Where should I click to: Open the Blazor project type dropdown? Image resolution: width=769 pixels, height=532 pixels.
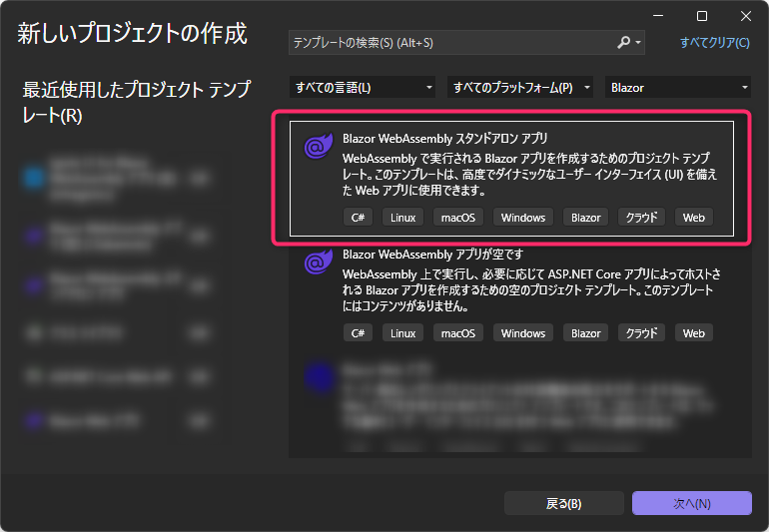coord(678,87)
